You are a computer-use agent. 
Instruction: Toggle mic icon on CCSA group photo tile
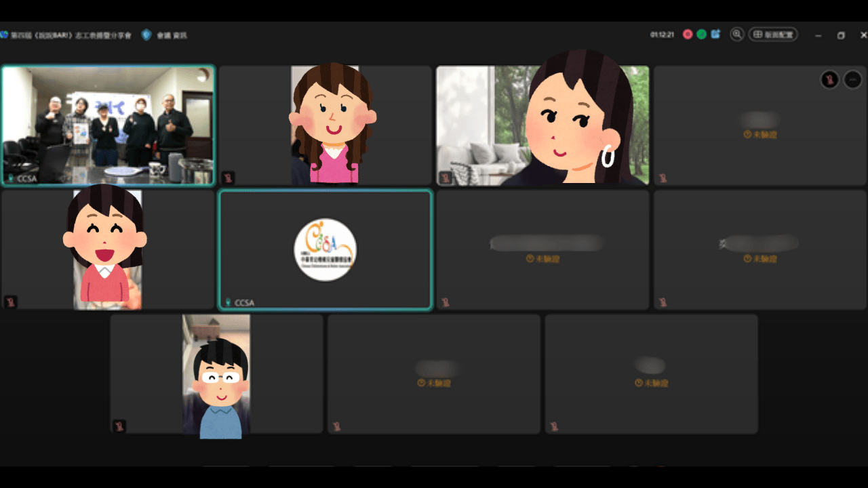click(x=10, y=178)
